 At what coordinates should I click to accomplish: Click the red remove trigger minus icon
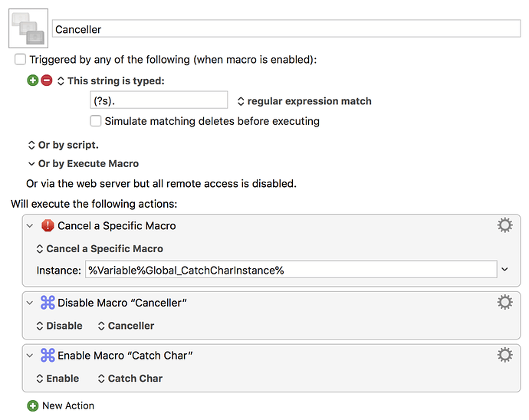(46, 80)
